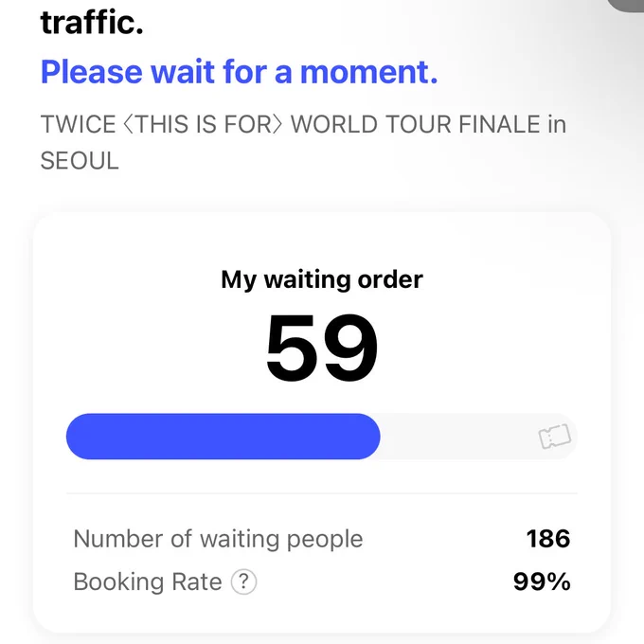Viewport: 644px width, 644px height.
Task: Click the Booking Rate help question mark icon
Action: [x=243, y=581]
